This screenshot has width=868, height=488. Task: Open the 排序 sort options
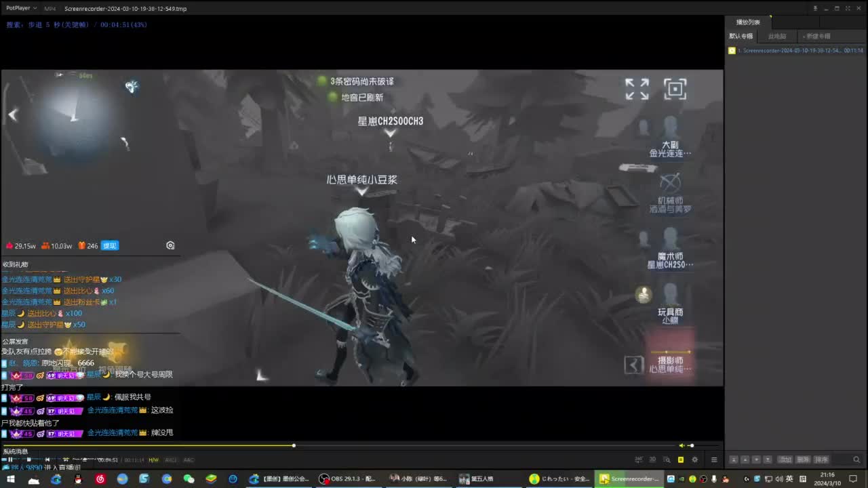coord(821,460)
